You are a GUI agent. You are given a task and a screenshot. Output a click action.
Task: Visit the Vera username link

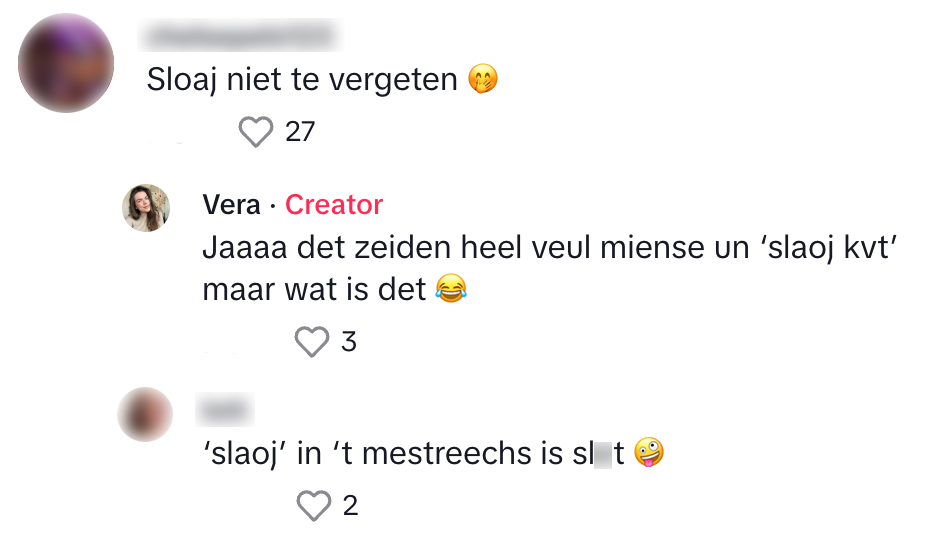[x=231, y=205]
